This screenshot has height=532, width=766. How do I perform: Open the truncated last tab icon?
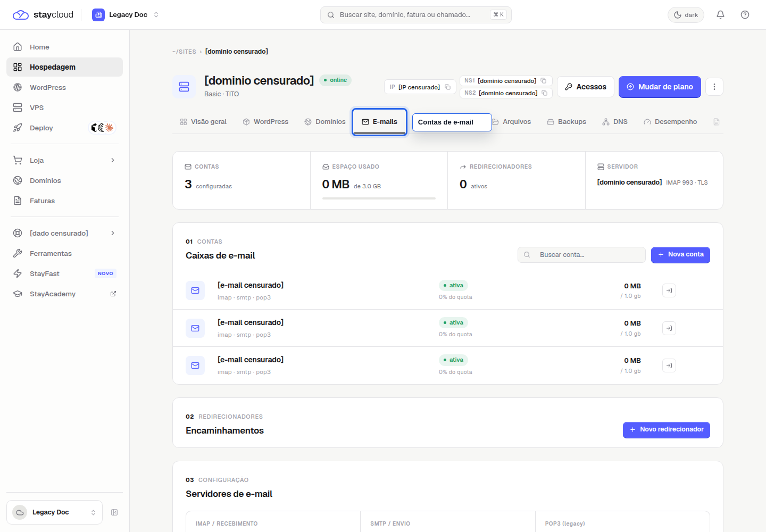pyautogui.click(x=717, y=122)
